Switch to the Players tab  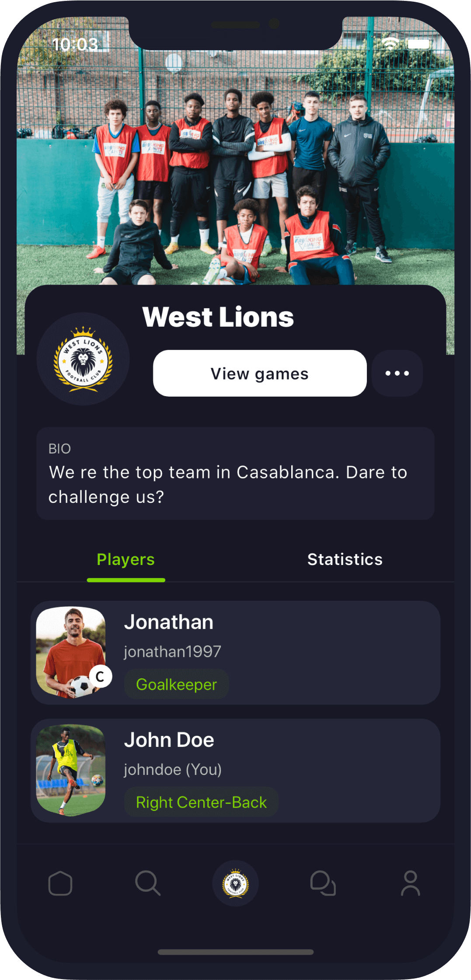click(x=126, y=560)
